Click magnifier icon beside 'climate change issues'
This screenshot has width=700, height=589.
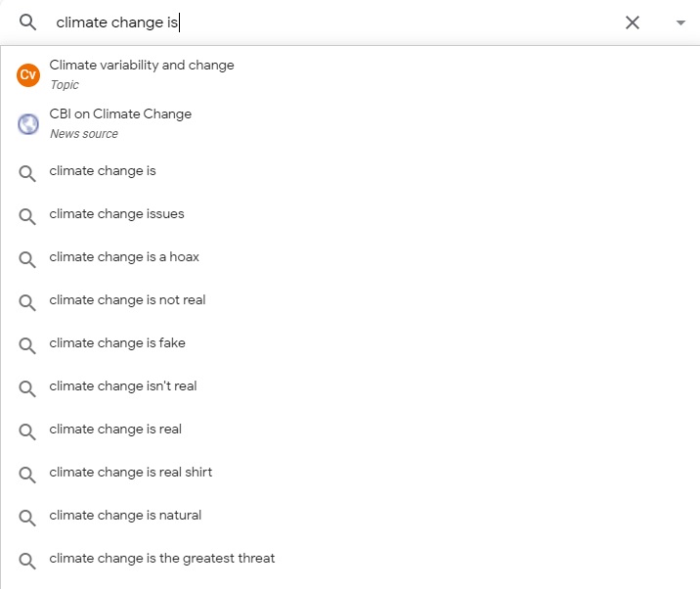click(x=27, y=216)
